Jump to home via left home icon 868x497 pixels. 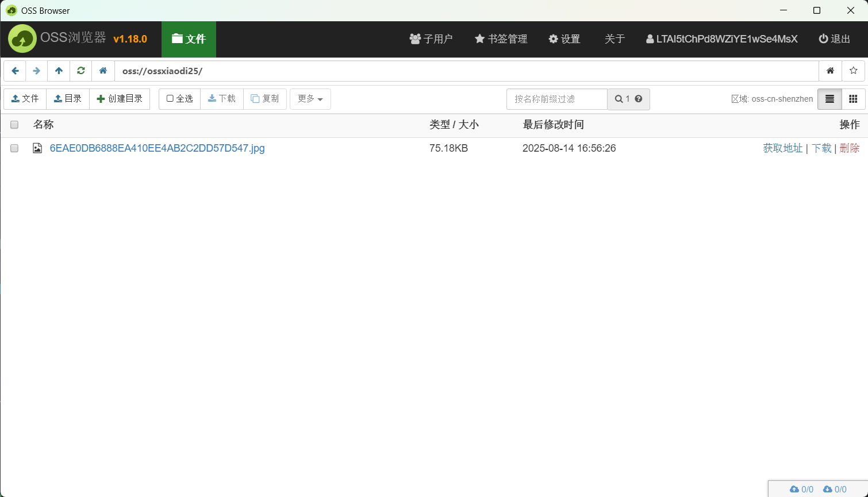[x=103, y=71]
